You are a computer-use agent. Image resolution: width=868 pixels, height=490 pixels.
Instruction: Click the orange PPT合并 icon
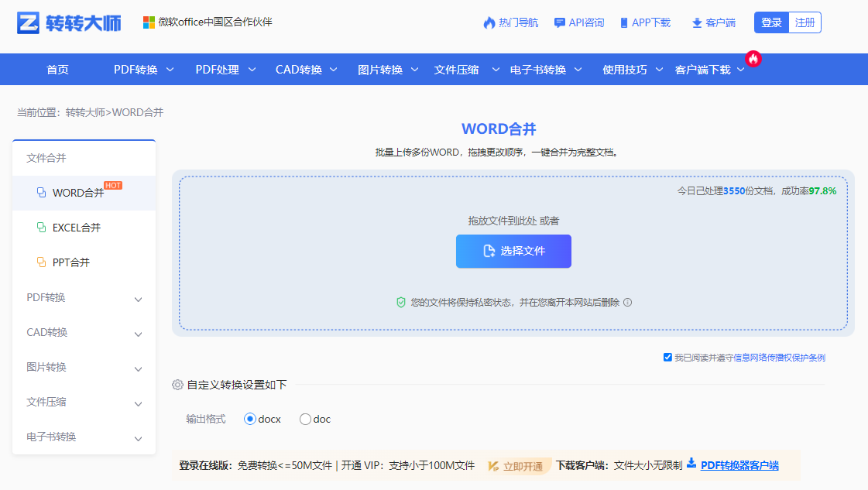pyautogui.click(x=41, y=262)
